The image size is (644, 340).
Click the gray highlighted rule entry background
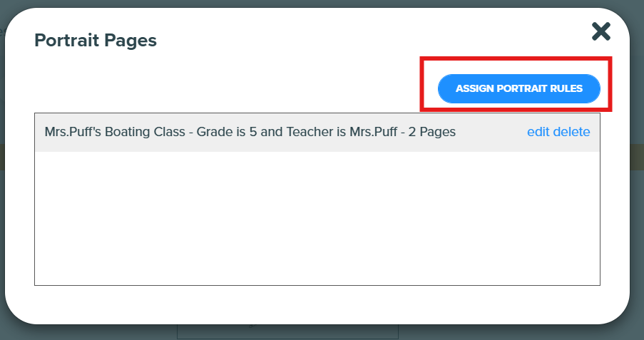(317, 133)
